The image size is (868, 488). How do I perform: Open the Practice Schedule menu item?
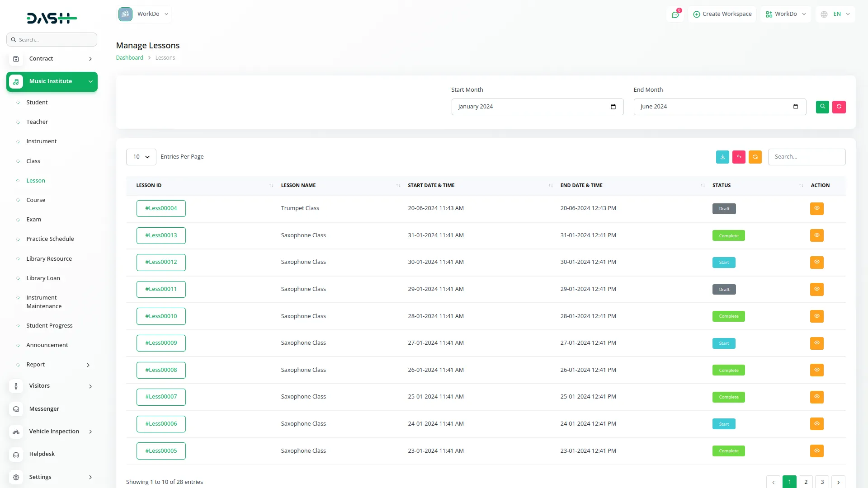50,239
